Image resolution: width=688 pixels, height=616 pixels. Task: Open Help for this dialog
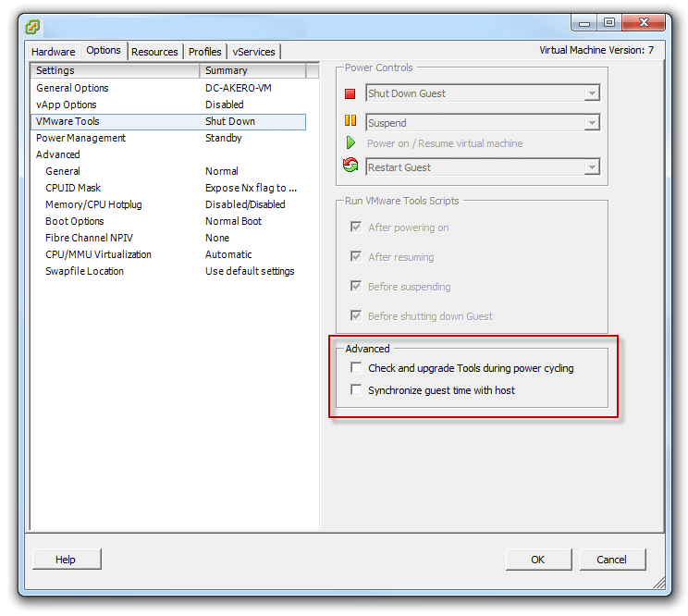pyautogui.click(x=66, y=560)
